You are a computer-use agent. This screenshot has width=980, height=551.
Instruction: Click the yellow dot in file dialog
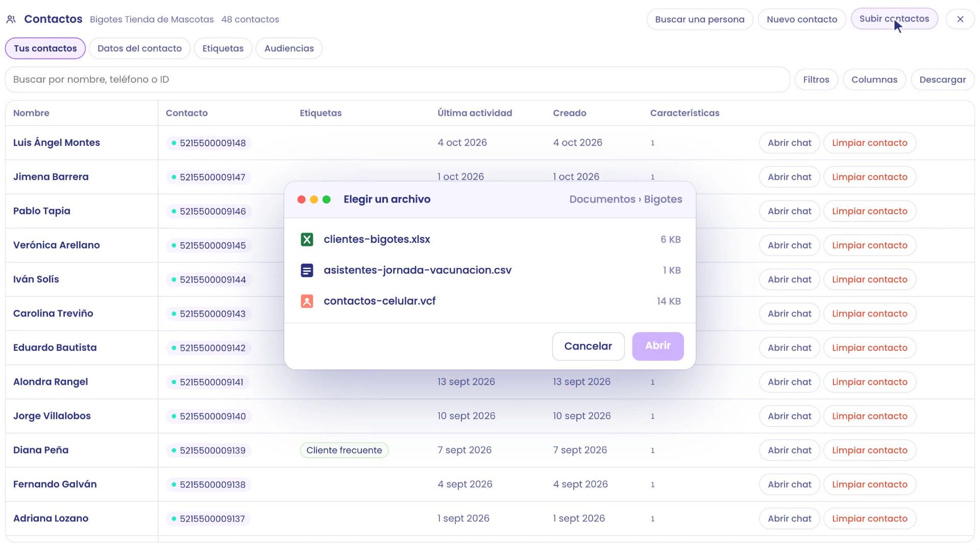(314, 199)
